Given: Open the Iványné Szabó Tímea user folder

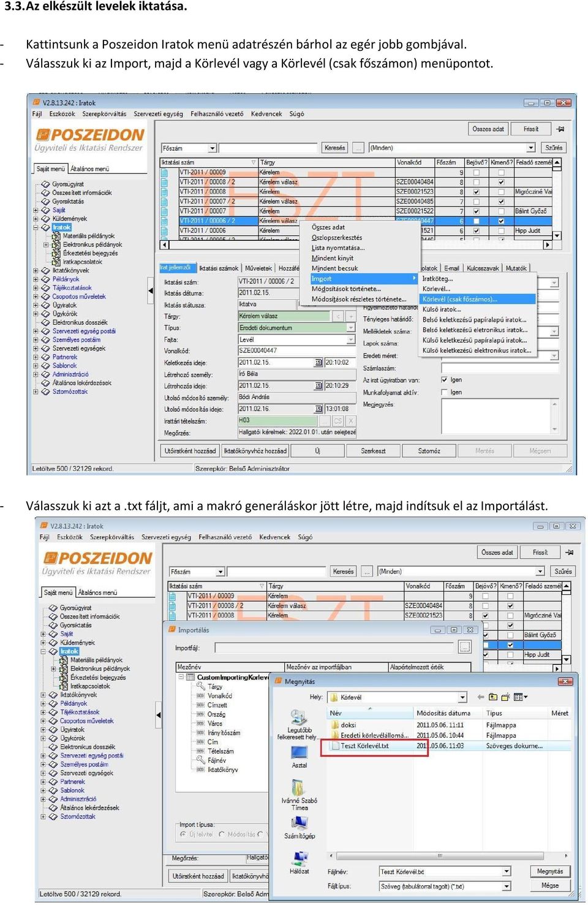Looking at the screenshot, I should pyautogui.click(x=299, y=795).
